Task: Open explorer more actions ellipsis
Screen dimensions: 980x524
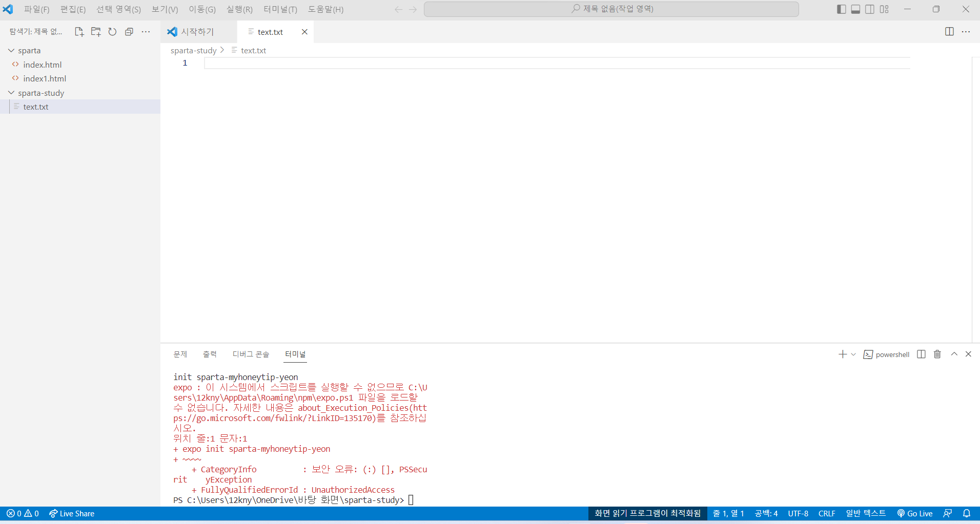Action: (x=146, y=32)
